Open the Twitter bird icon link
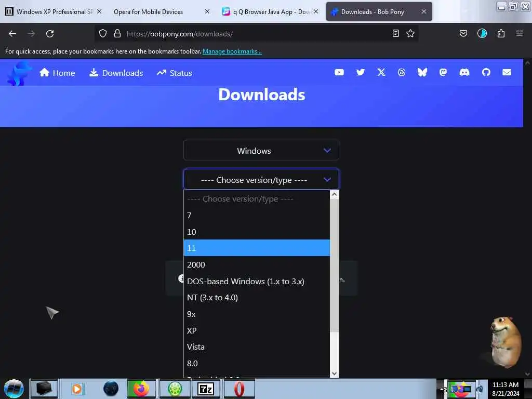Screen dimensions: 532x399 coord(361,72)
